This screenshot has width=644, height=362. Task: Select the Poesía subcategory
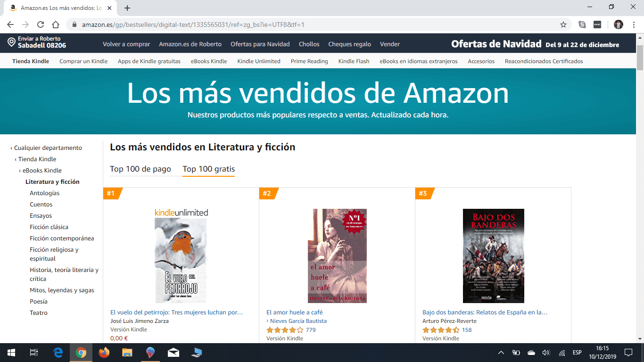(39, 302)
